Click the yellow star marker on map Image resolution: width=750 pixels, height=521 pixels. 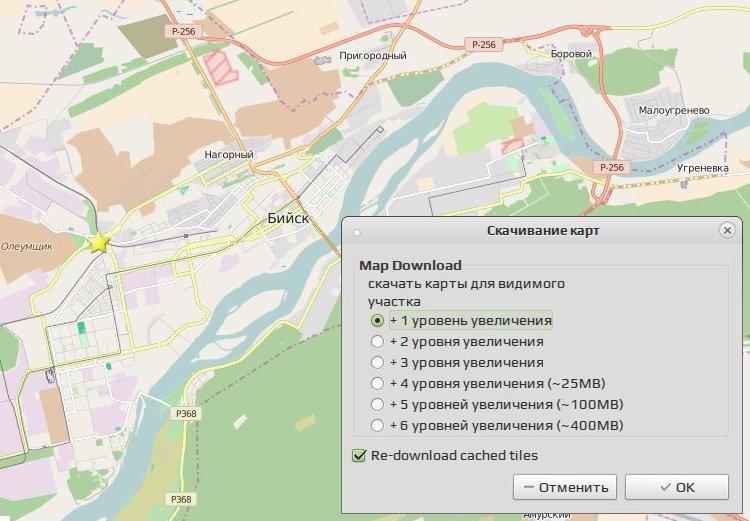click(99, 243)
